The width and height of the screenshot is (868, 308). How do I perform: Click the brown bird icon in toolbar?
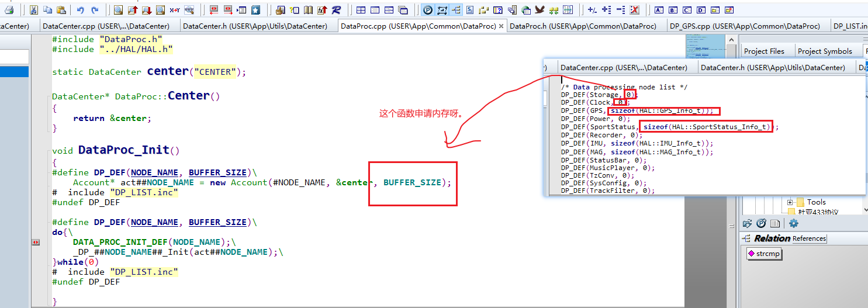pyautogui.click(x=540, y=10)
